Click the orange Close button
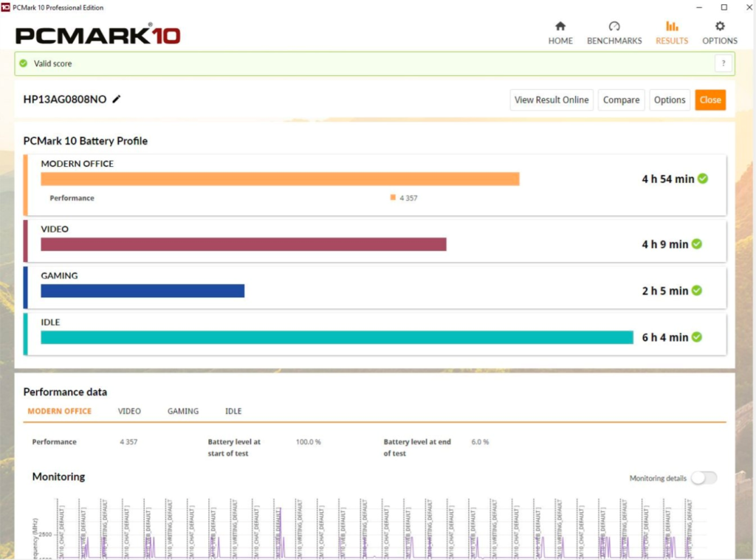The height and width of the screenshot is (560, 756). pyautogui.click(x=710, y=100)
